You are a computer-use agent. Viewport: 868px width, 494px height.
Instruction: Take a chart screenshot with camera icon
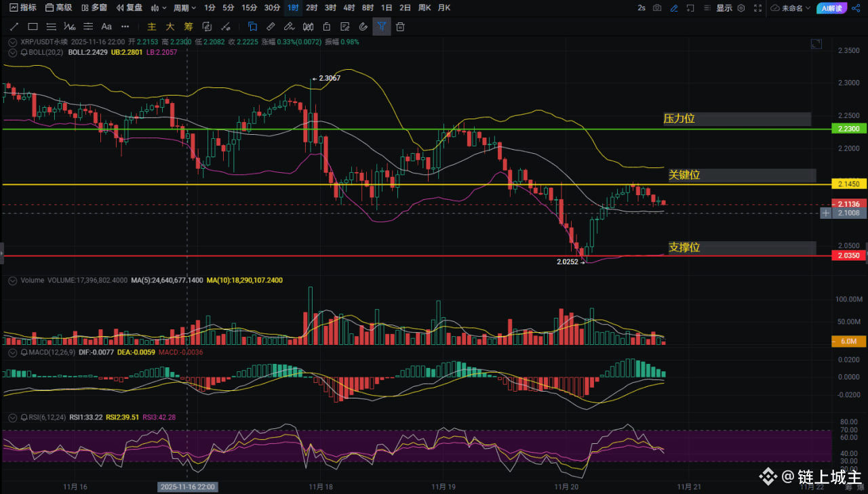[657, 8]
